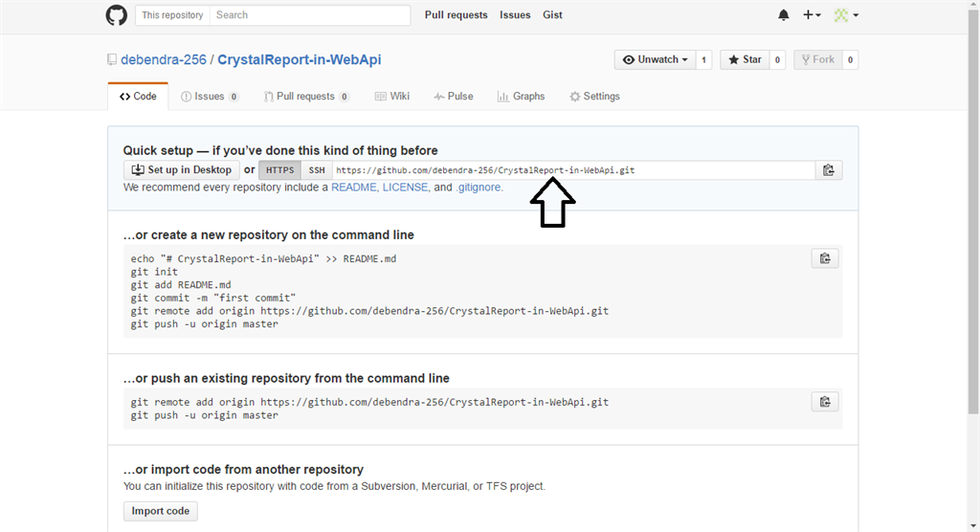Open the CrystalReport-in-WebApi repository link
980x532 pixels.
[300, 60]
